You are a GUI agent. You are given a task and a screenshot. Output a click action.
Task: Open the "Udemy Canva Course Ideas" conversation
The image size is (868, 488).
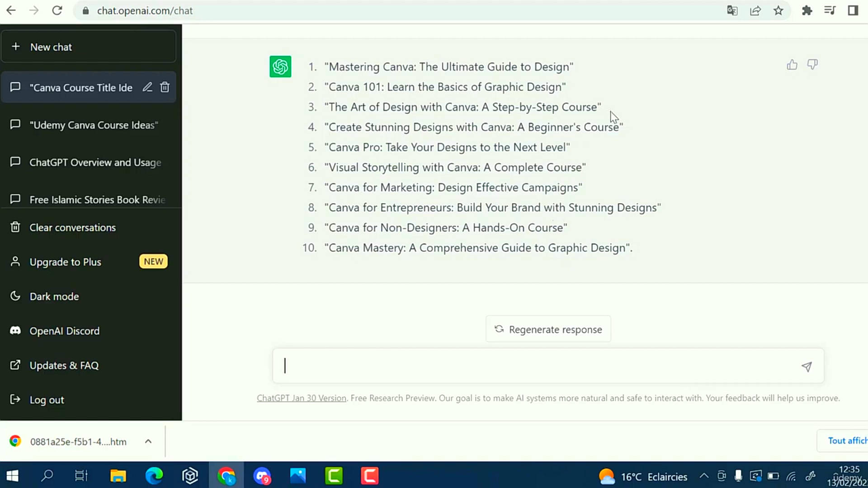(89, 125)
